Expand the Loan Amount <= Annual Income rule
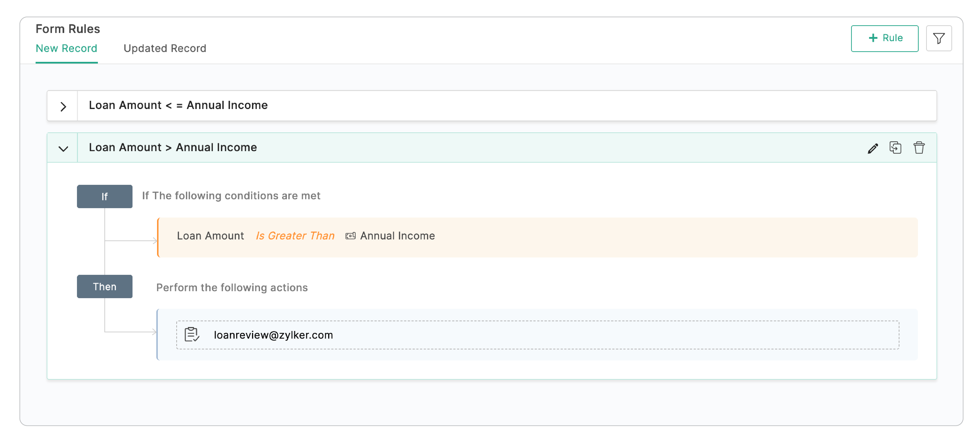Image resolution: width=980 pixels, height=444 pixels. coord(63,106)
